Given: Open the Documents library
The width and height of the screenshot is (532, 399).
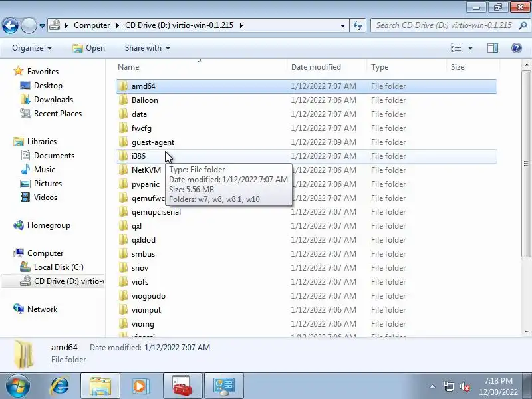Looking at the screenshot, I should click(x=54, y=156).
